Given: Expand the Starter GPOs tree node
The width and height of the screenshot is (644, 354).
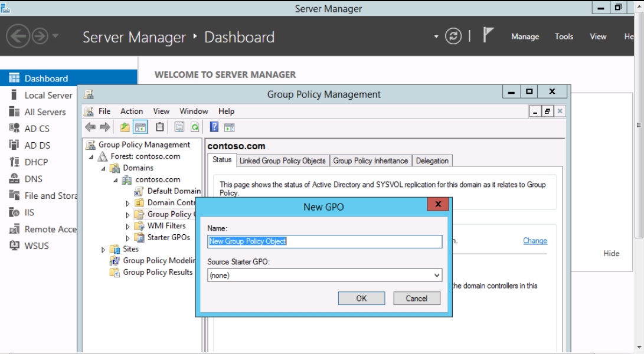Looking at the screenshot, I should click(128, 238).
